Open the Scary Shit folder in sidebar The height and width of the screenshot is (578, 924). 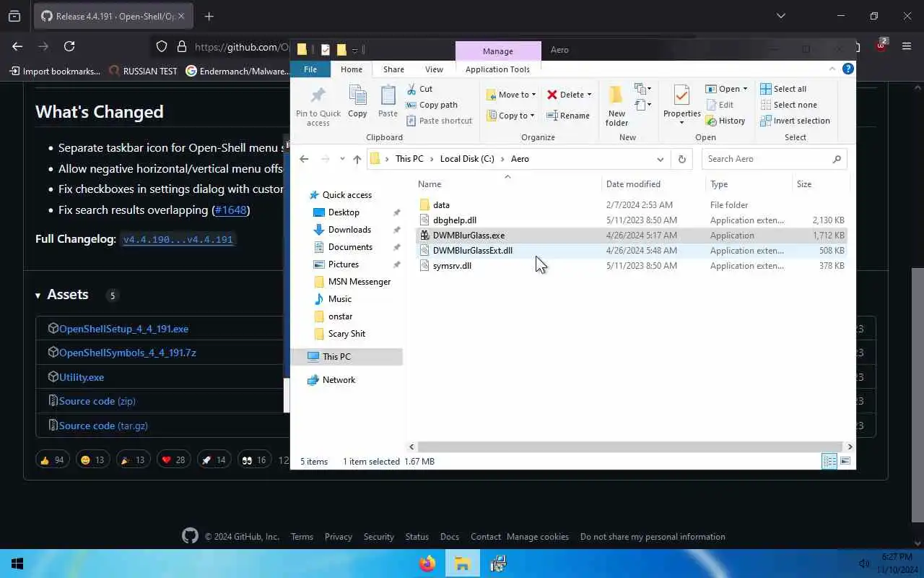pyautogui.click(x=346, y=334)
